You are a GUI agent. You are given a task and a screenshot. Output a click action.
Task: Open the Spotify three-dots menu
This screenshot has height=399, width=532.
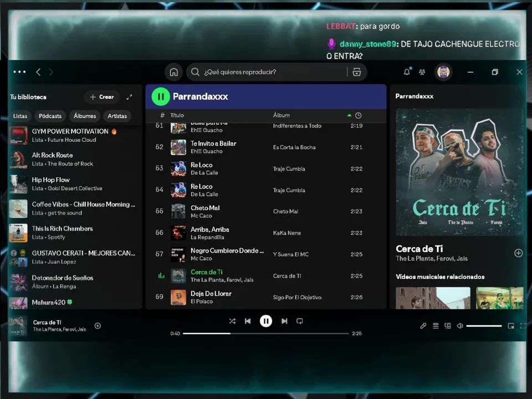[19, 72]
